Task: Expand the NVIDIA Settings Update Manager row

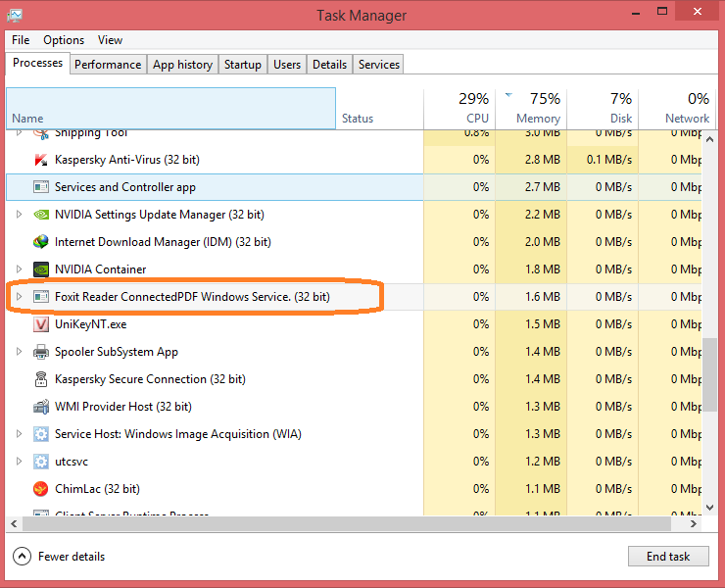Action: click(19, 215)
